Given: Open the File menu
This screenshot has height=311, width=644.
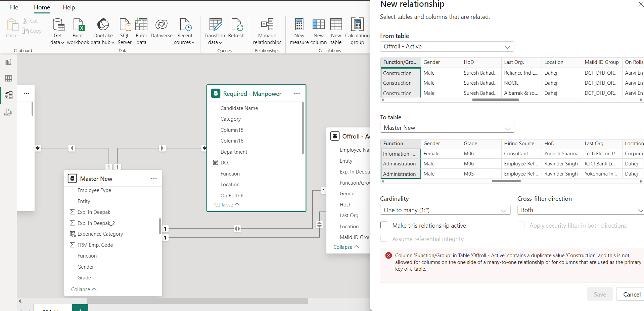Looking at the screenshot, I should click(x=14, y=7).
